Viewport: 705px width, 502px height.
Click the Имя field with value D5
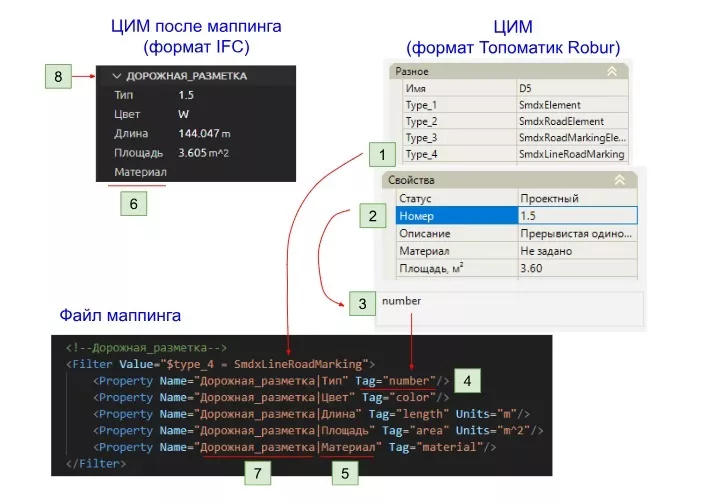(x=570, y=88)
